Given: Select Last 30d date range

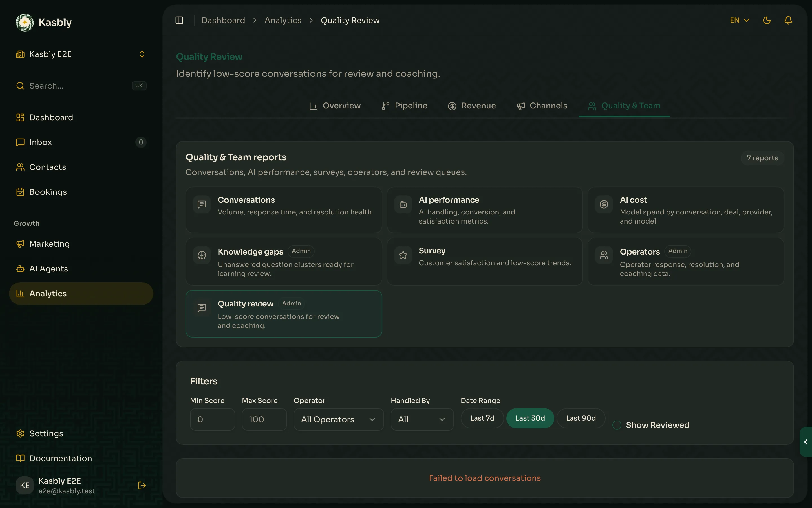Looking at the screenshot, I should tap(530, 418).
